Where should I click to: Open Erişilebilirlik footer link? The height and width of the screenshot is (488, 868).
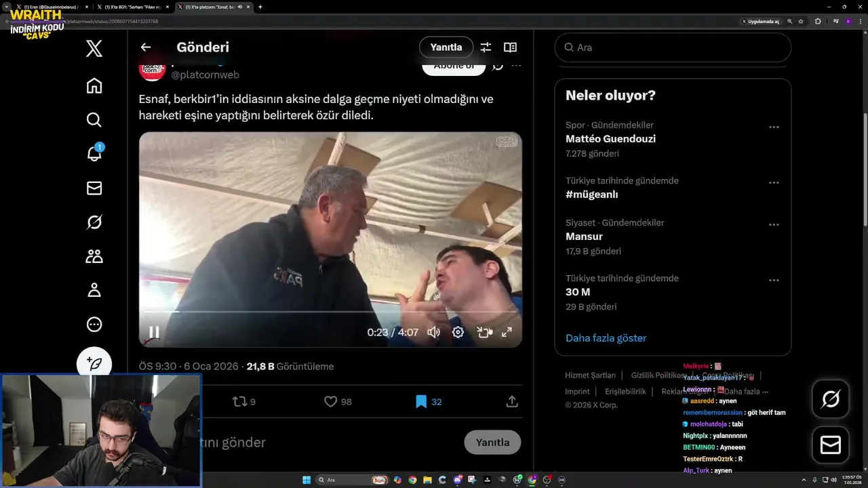point(625,392)
